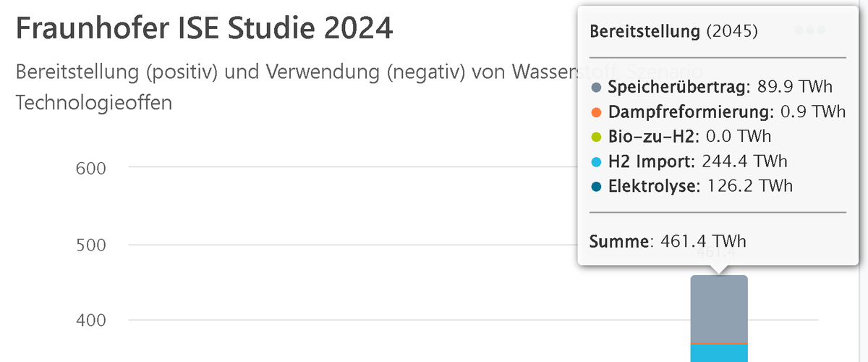Click the 400 y-axis label
Image resolution: width=868 pixels, height=362 pixels.
pyautogui.click(x=91, y=320)
